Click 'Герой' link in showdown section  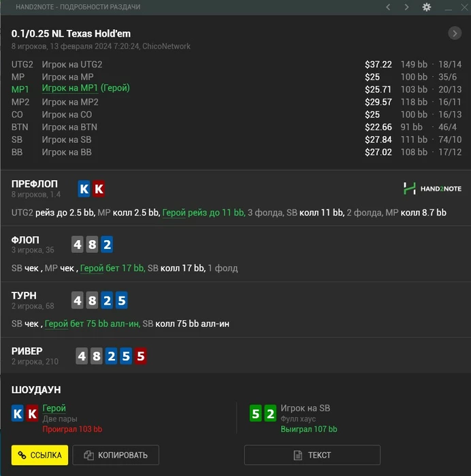tap(54, 408)
